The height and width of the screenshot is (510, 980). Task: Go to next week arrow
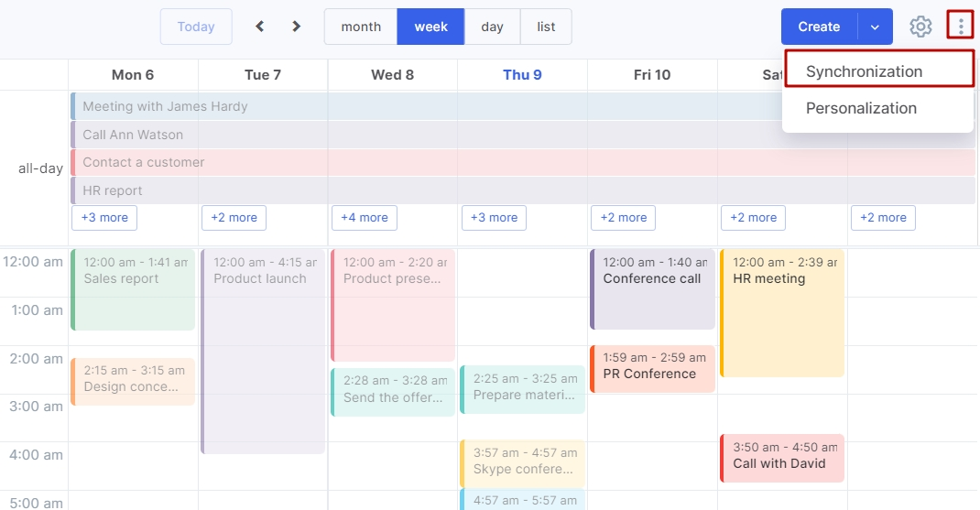(296, 27)
